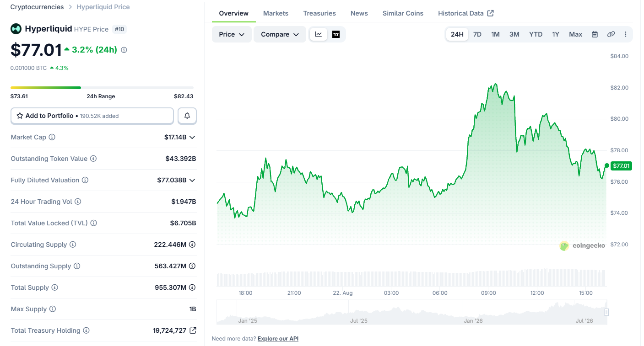
Task: Click the 0.001000 BTC price text
Action: click(x=29, y=68)
